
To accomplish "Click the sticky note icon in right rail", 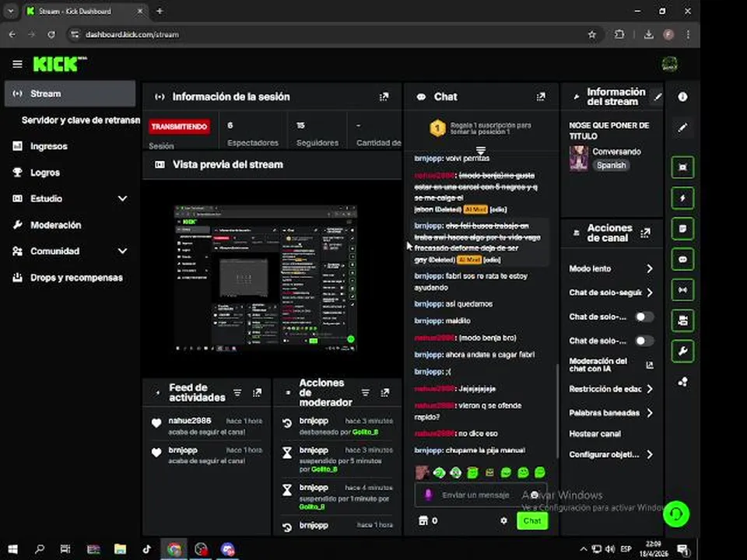I will point(682,229).
